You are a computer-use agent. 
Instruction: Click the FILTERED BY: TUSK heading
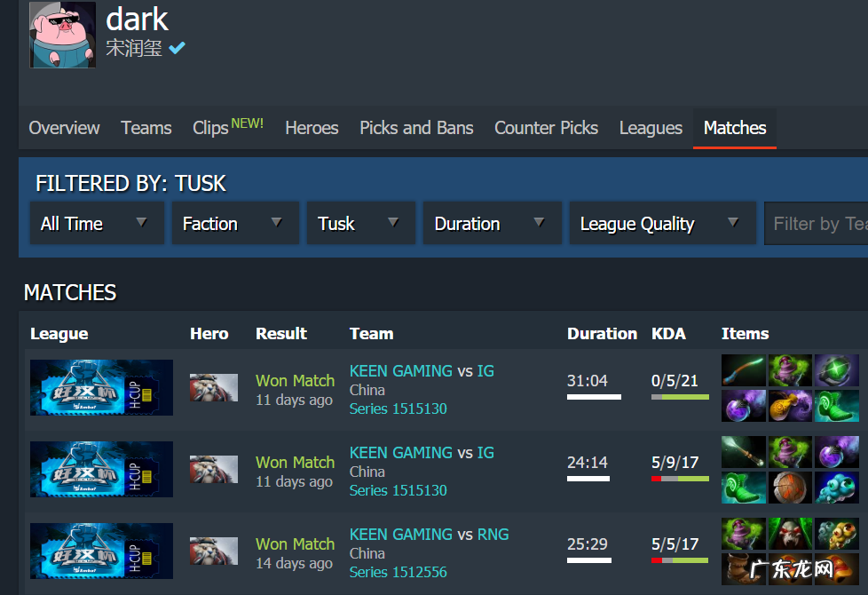130,183
